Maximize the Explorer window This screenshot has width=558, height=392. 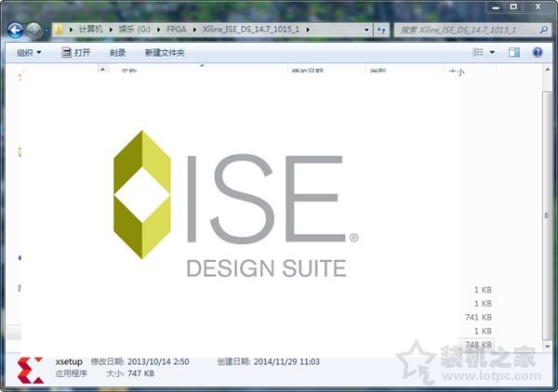pos(513,7)
